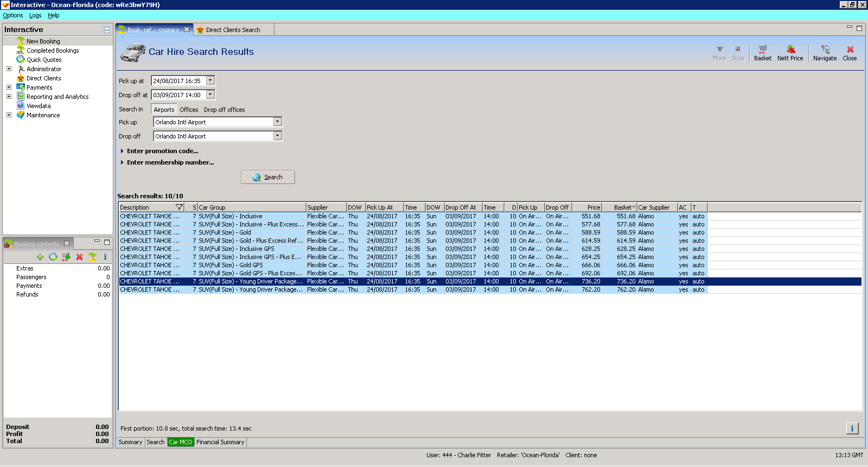Open the Pick up at date dropdown
This screenshot has width=868, height=467.
point(210,80)
